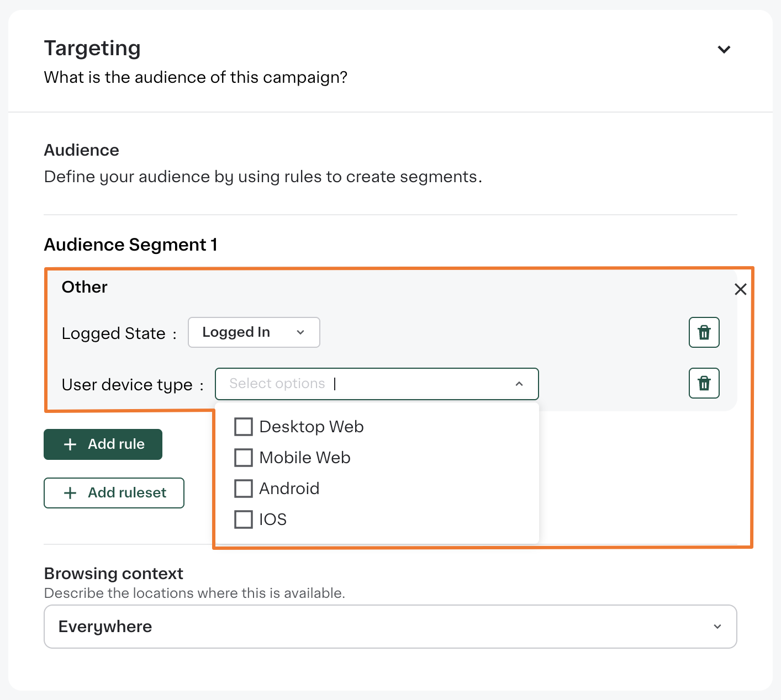Click the down arrow in Everywhere field
The image size is (781, 700).
coord(717,627)
